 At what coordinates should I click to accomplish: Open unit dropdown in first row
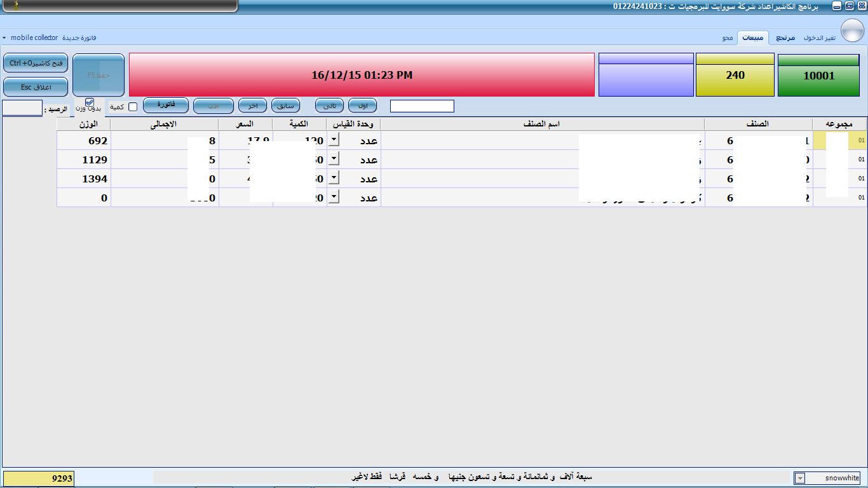tap(334, 140)
